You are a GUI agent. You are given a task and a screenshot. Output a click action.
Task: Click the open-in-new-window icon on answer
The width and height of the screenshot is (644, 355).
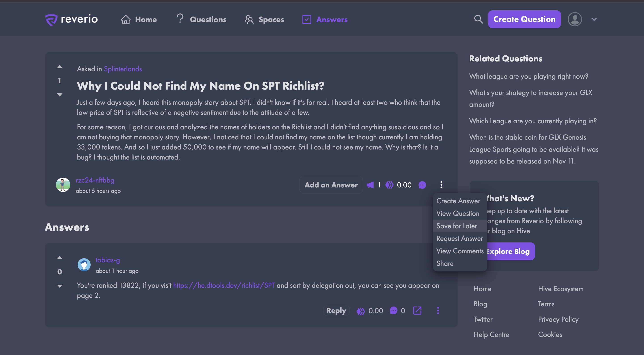pos(417,311)
